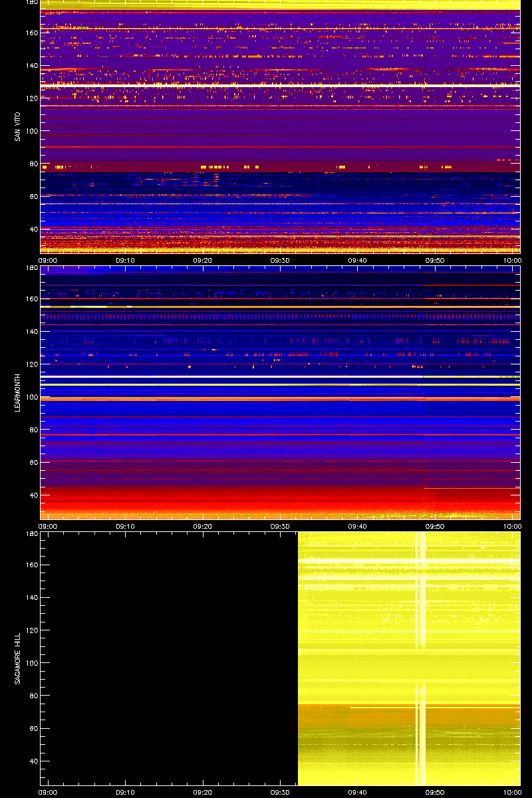Screen dimensions: 532x798
Task: Click 09:20 tick under Learmonth panel
Action: [x=203, y=527]
